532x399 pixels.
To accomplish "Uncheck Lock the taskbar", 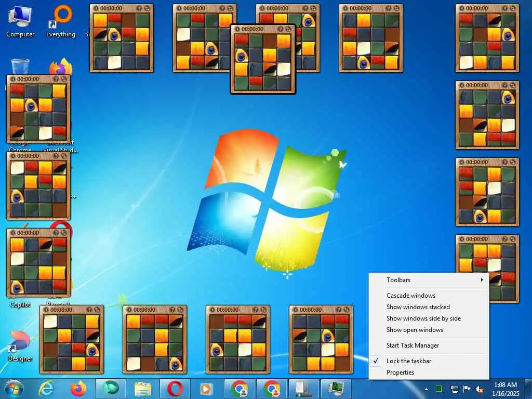I will (429, 361).
